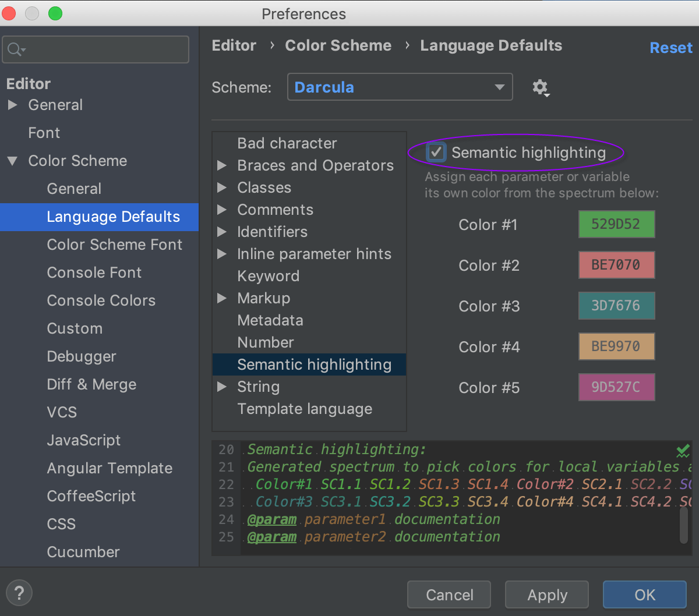Collapse the Color Scheme section in the sidebar
The width and height of the screenshot is (699, 616).
coord(12,161)
